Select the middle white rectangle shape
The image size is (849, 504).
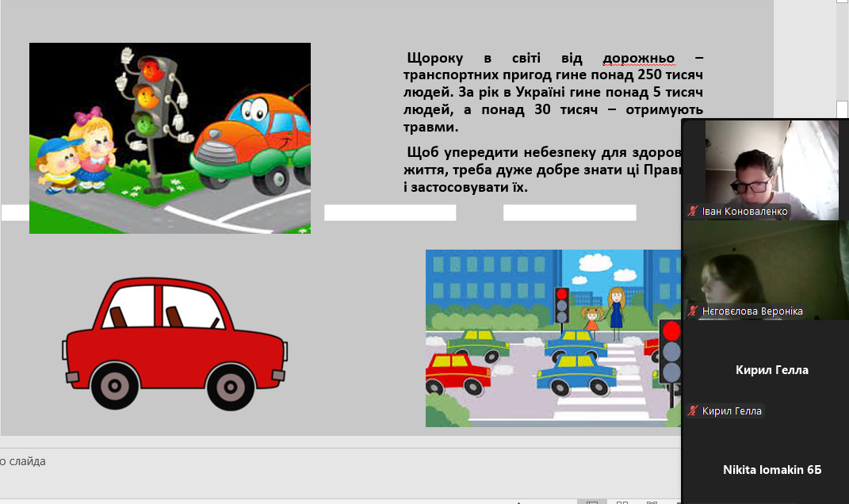tap(390, 212)
